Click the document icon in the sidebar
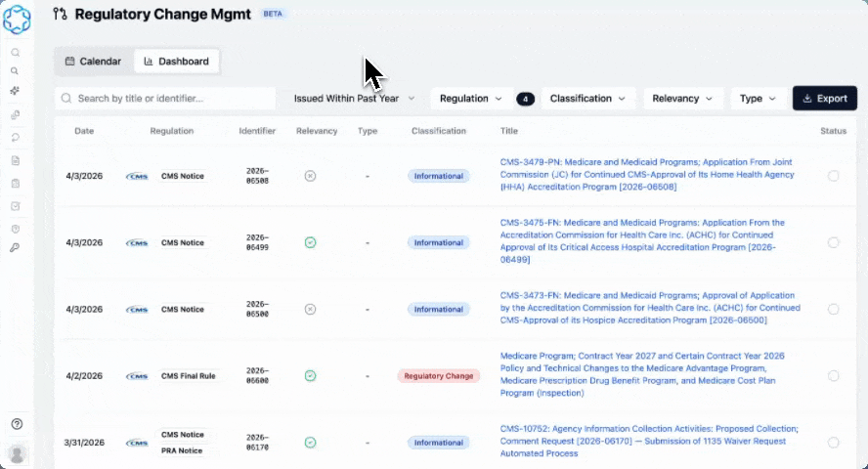The width and height of the screenshot is (868, 469). click(16, 160)
